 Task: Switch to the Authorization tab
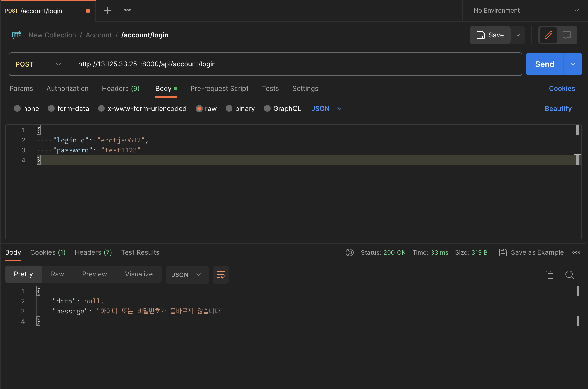[x=67, y=89]
